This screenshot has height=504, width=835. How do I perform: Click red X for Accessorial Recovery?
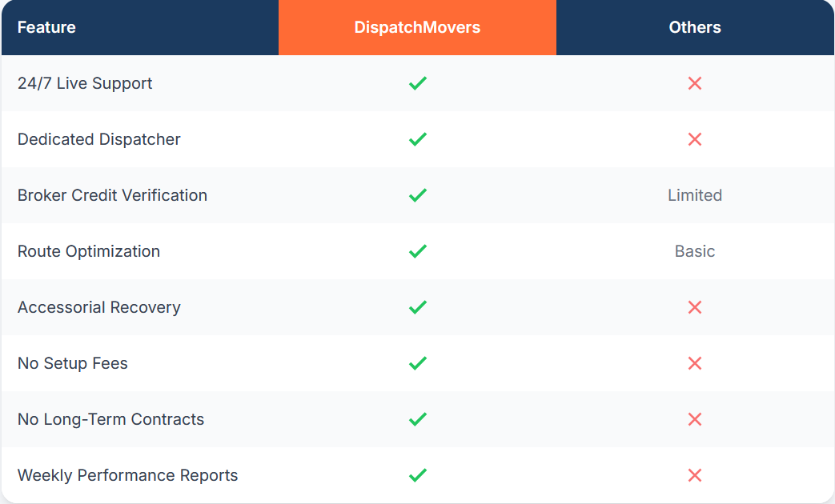click(695, 307)
